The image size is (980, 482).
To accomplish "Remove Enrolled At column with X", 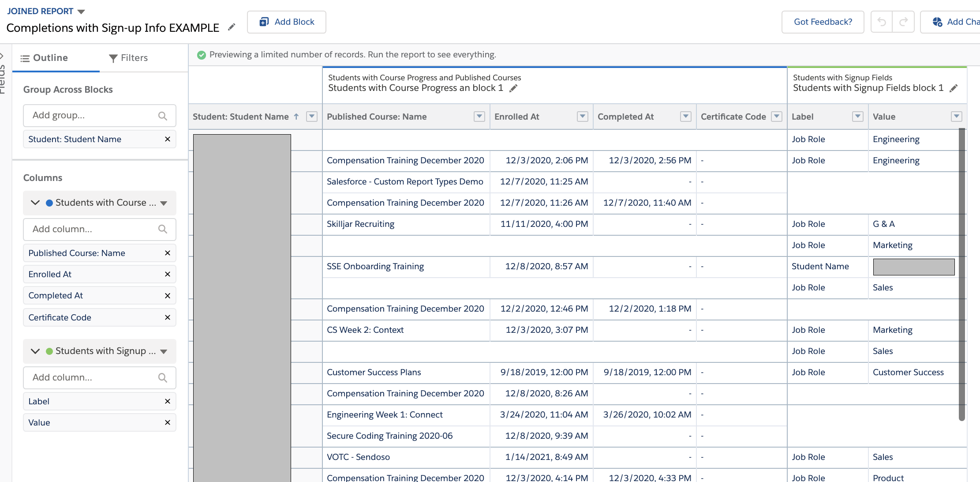I will pos(168,274).
